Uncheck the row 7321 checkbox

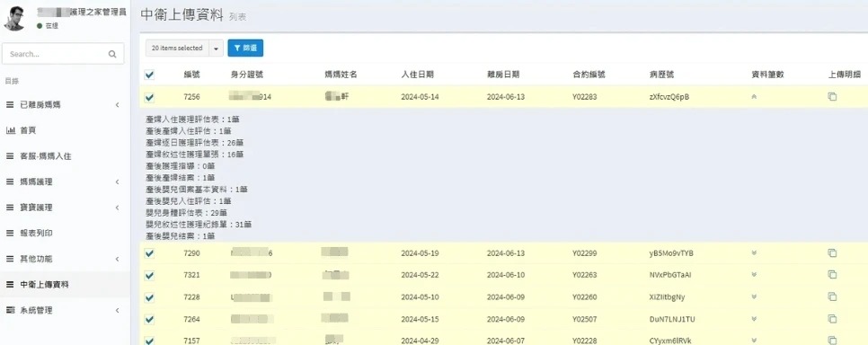pyautogui.click(x=149, y=275)
